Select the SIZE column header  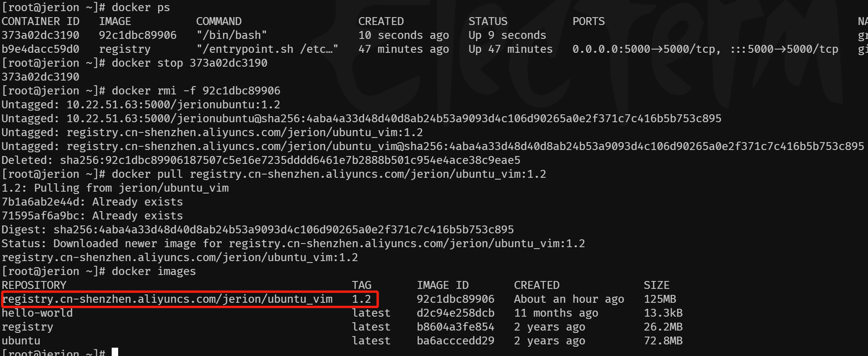[x=657, y=285]
